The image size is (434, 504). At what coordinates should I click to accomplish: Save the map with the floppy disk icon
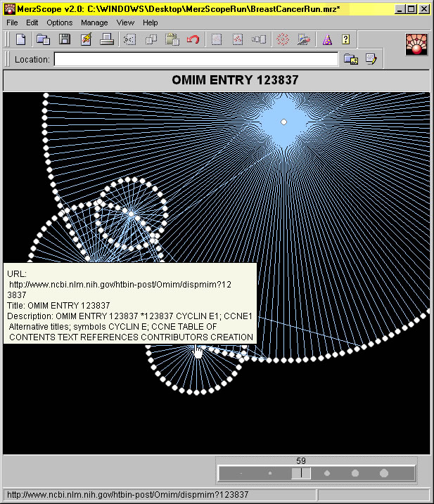point(65,39)
